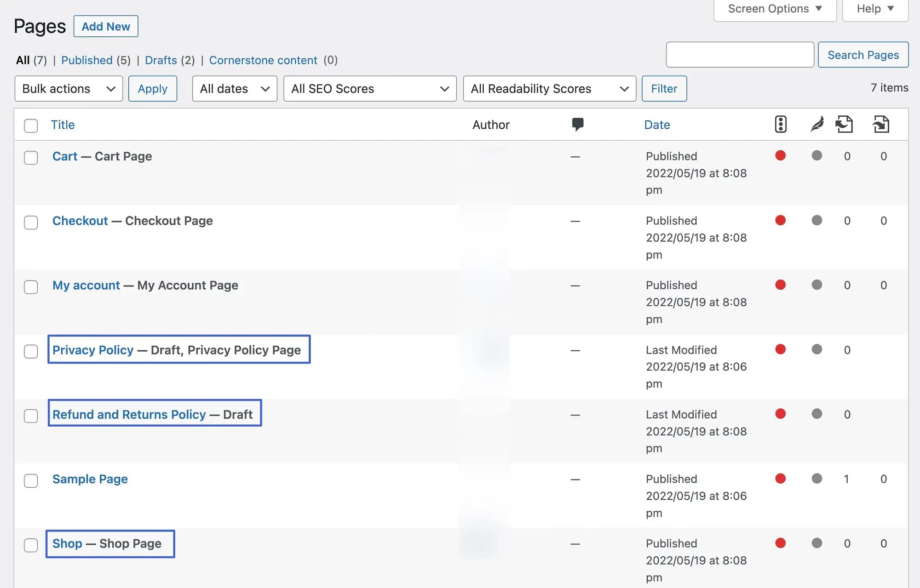
Task: Check the box for the Checkout page
Action: pos(31,223)
